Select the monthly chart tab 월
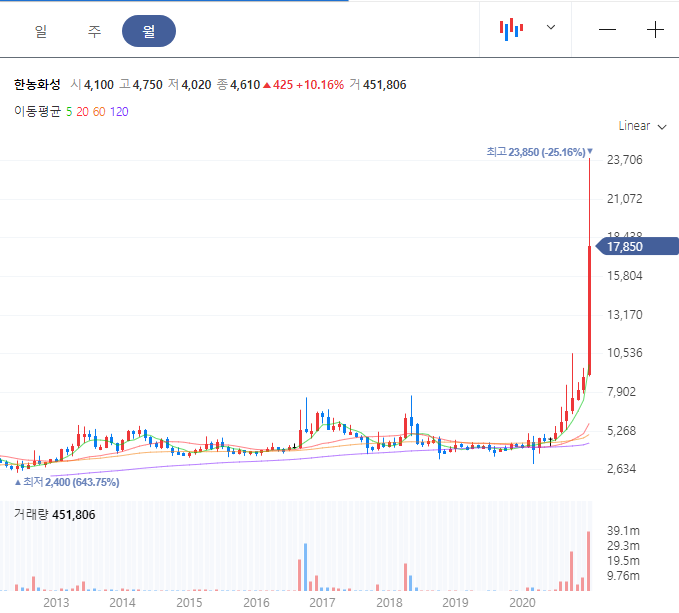 (x=149, y=31)
